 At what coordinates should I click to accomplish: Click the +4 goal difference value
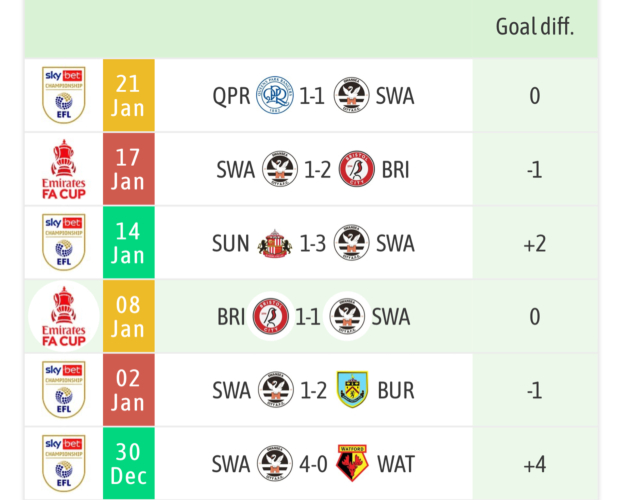click(x=534, y=464)
